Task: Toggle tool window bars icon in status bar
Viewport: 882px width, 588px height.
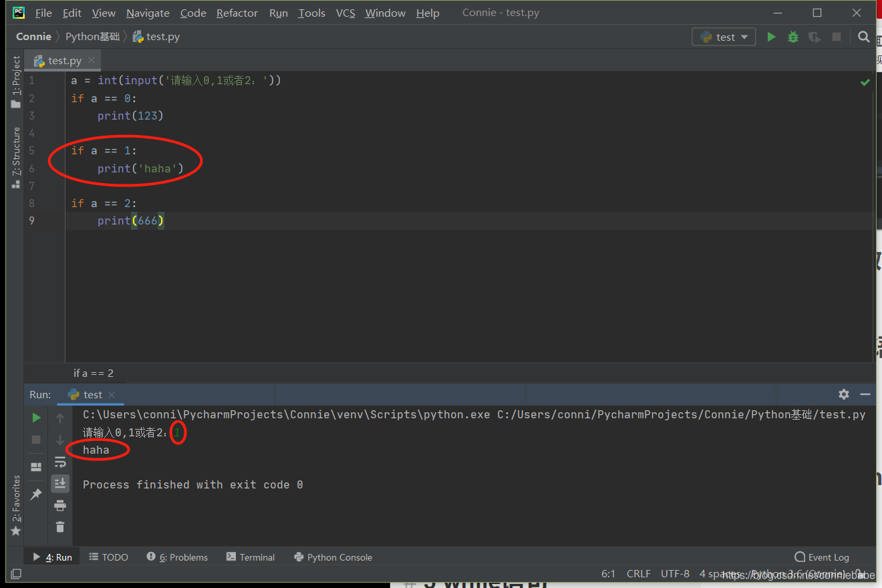Action: (x=16, y=574)
